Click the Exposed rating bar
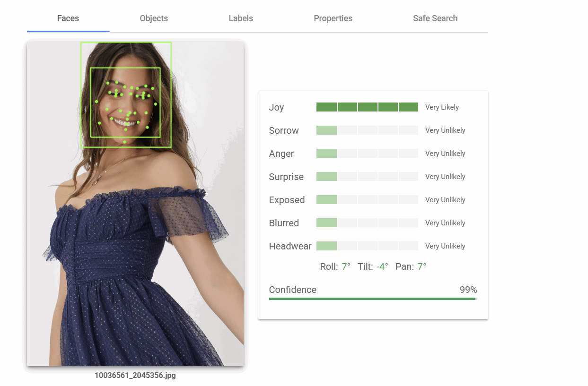The height and width of the screenshot is (386, 588). 368,199
